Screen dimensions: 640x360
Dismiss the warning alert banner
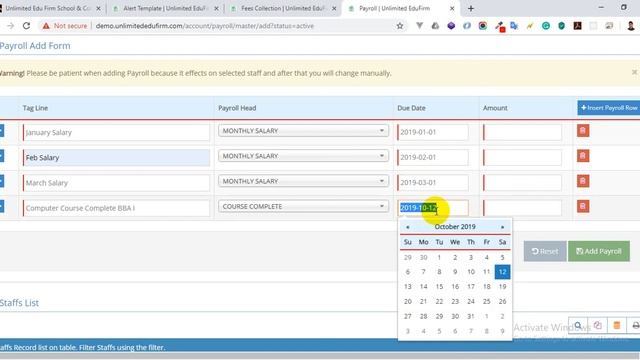click(x=634, y=72)
